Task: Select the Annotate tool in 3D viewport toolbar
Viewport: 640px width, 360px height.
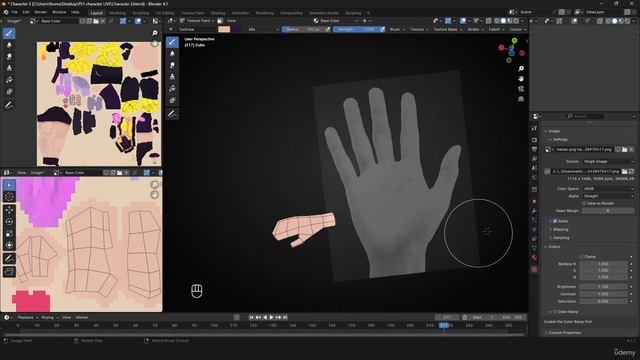Action: 172,114
